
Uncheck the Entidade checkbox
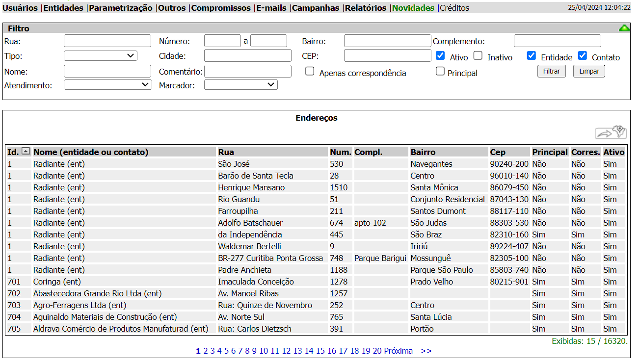[x=531, y=55]
